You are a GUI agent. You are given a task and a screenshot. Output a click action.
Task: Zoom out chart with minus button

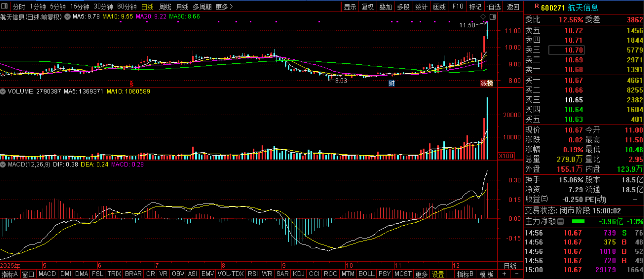point(517,274)
